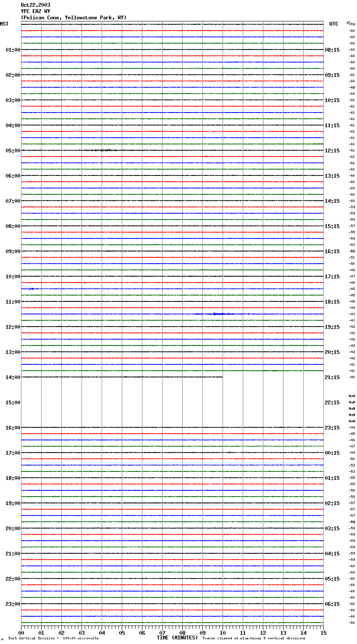Click the 'Each Vertical Division = 100.00 microvolts' note
Screen dimensions: 357x644
[x=53, y=638]
